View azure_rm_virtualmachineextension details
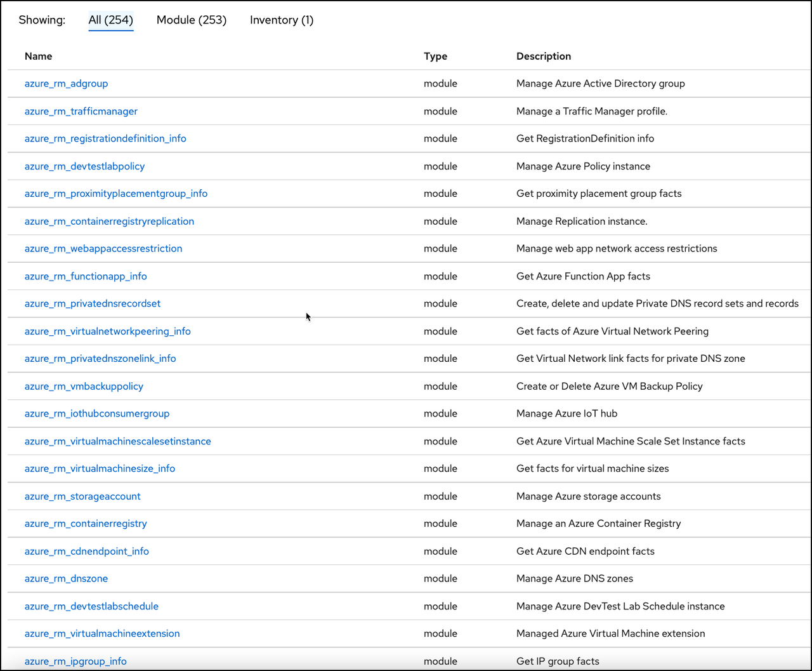Image resolution: width=812 pixels, height=671 pixels. (x=102, y=634)
